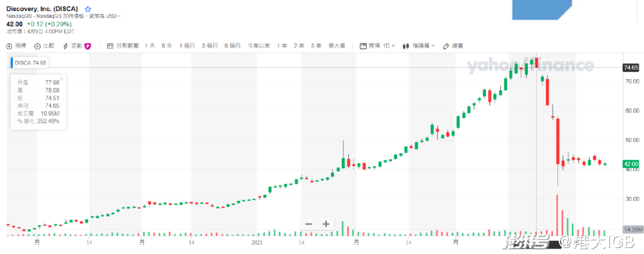
Task: Click the % 變化 252.46% row
Action: pyautogui.click(x=38, y=121)
